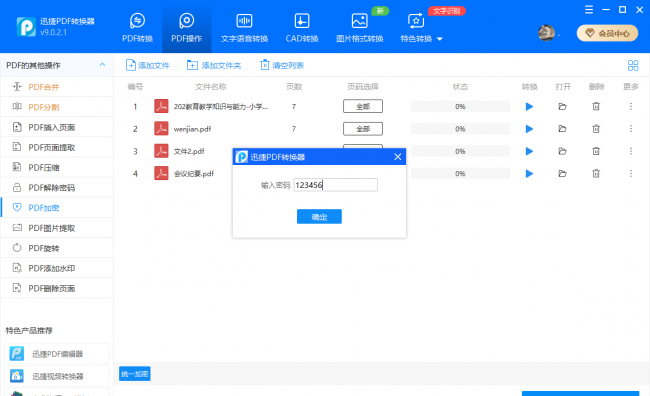Click the 输入密码 password field
Viewport: 650px width, 396px height.
pyautogui.click(x=335, y=185)
